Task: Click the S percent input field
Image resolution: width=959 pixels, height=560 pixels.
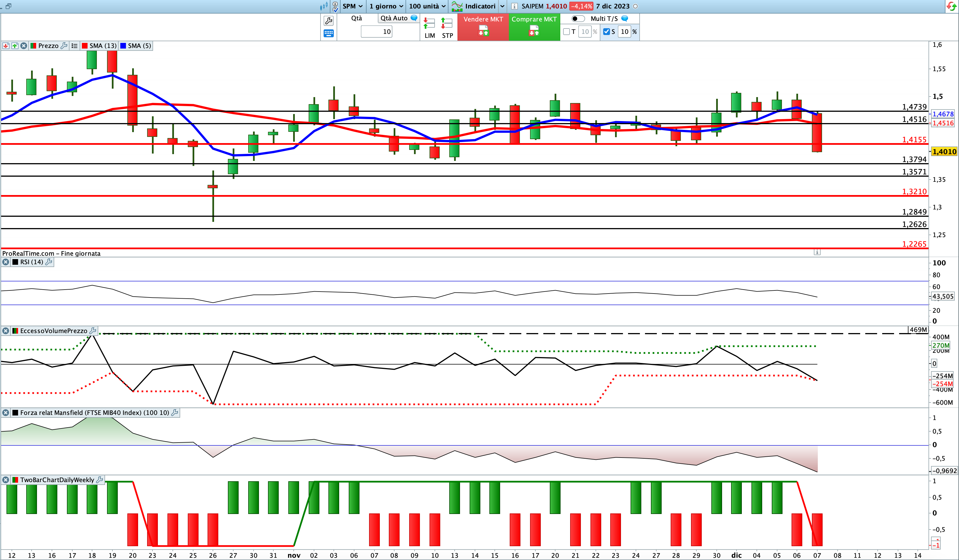Action: coord(624,32)
